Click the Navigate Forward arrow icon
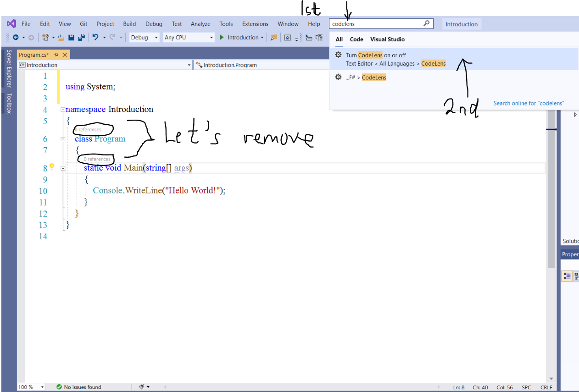The height and width of the screenshot is (392, 579). click(31, 38)
